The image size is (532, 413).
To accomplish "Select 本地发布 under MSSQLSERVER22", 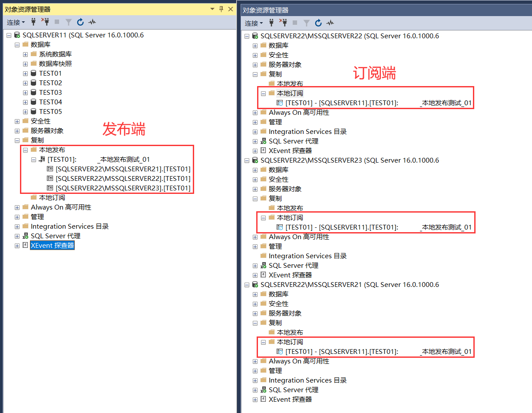I will pyautogui.click(x=290, y=84).
